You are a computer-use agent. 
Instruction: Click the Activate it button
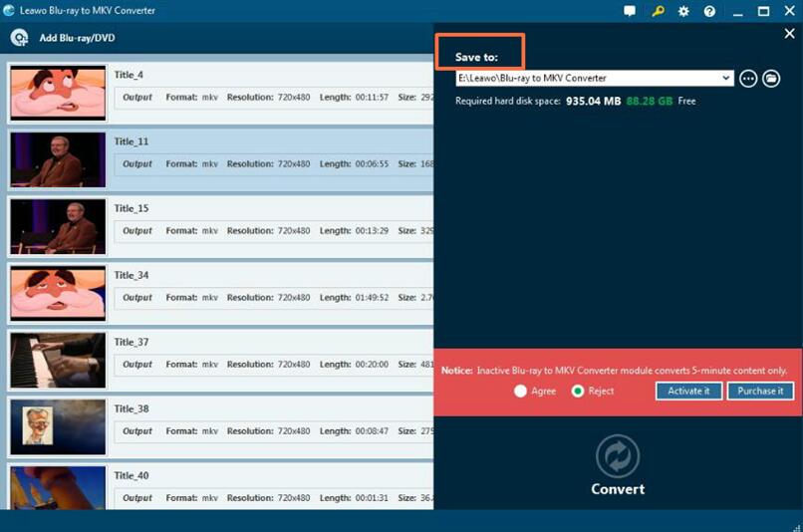[688, 391]
